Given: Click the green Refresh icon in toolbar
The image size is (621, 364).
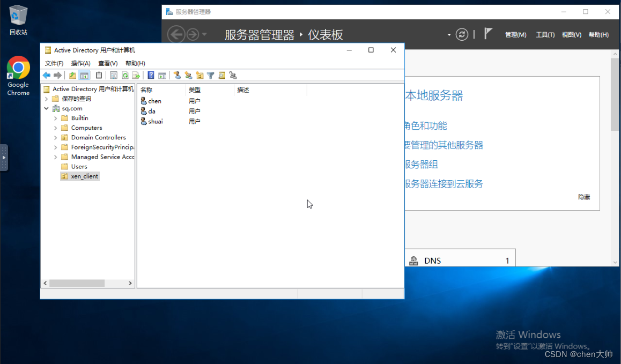Looking at the screenshot, I should tap(125, 75).
